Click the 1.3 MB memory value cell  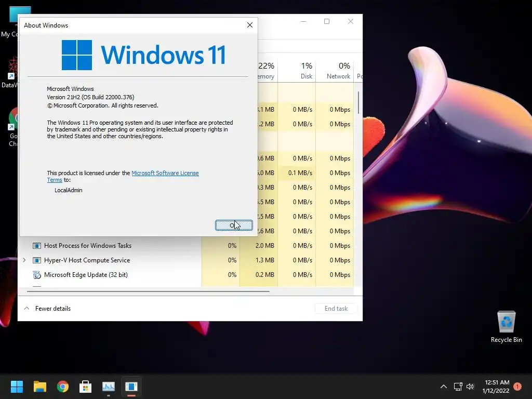(x=259, y=260)
